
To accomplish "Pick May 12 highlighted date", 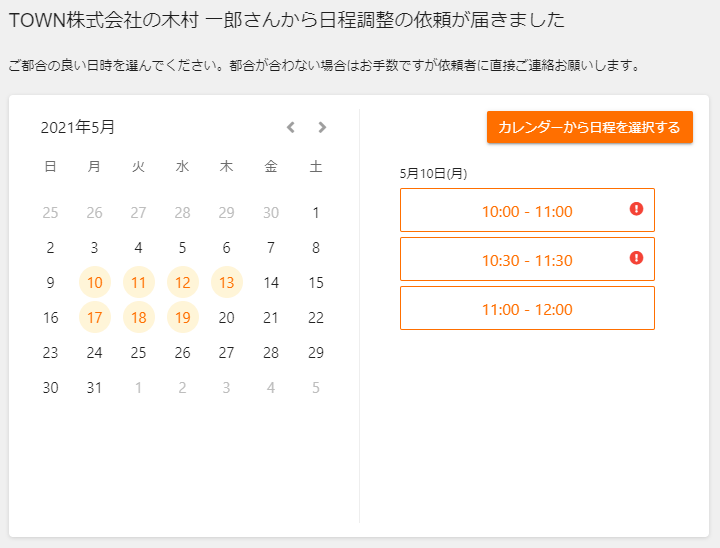I will [x=183, y=283].
